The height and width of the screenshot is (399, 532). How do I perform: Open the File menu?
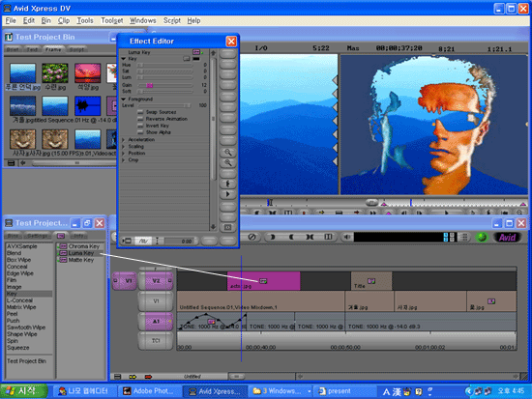pos(11,20)
